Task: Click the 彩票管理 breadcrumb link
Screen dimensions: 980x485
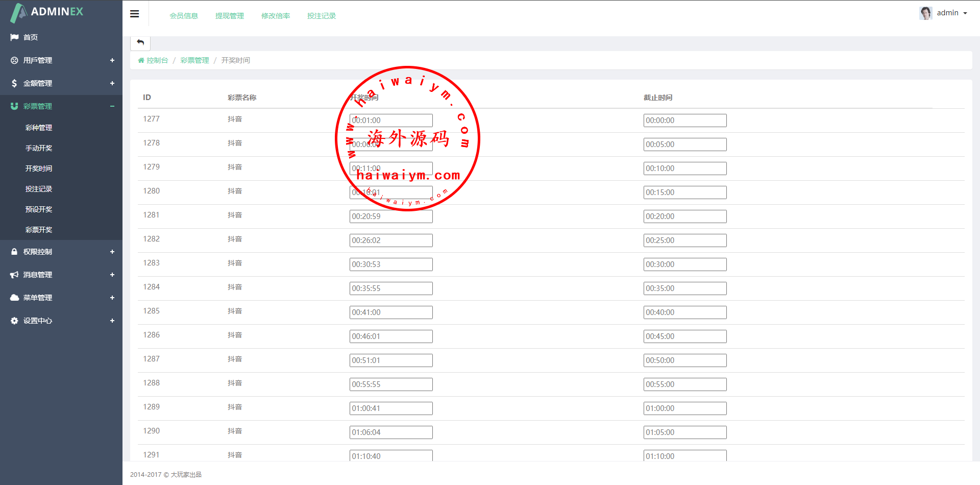Action: [194, 60]
